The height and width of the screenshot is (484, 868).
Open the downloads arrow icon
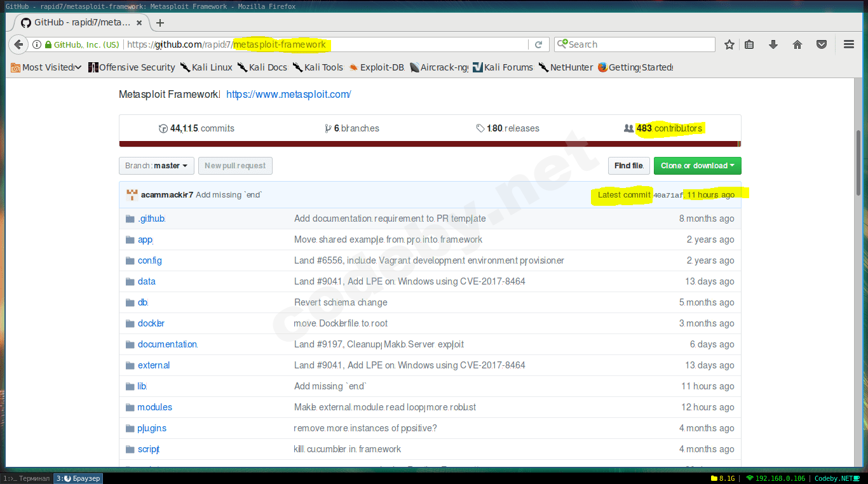point(773,44)
